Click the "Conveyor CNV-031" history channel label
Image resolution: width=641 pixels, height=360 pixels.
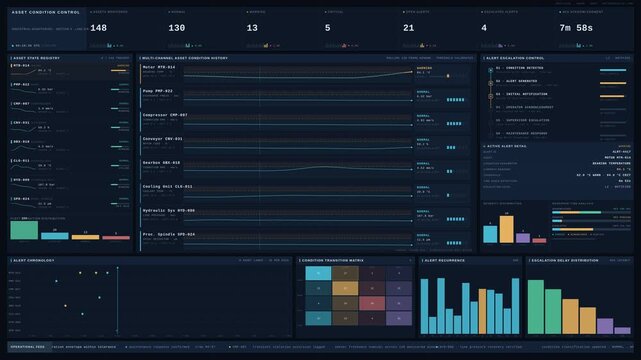[162, 139]
